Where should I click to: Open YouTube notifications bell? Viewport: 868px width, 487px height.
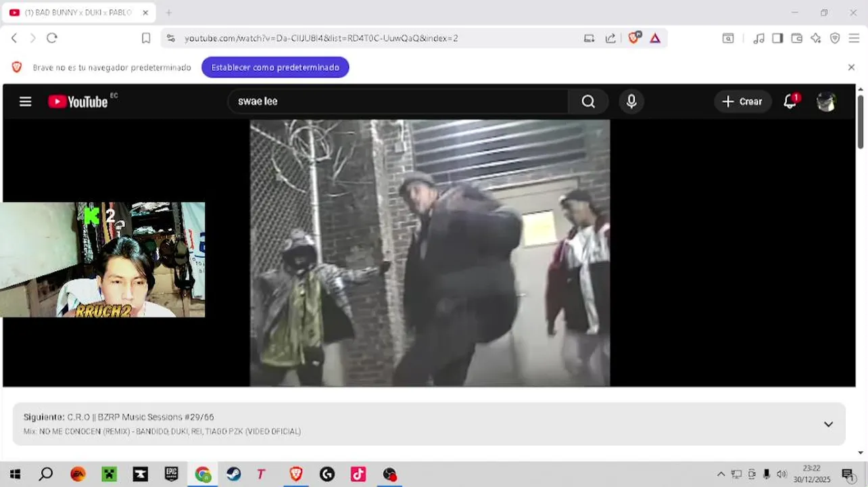[790, 101]
